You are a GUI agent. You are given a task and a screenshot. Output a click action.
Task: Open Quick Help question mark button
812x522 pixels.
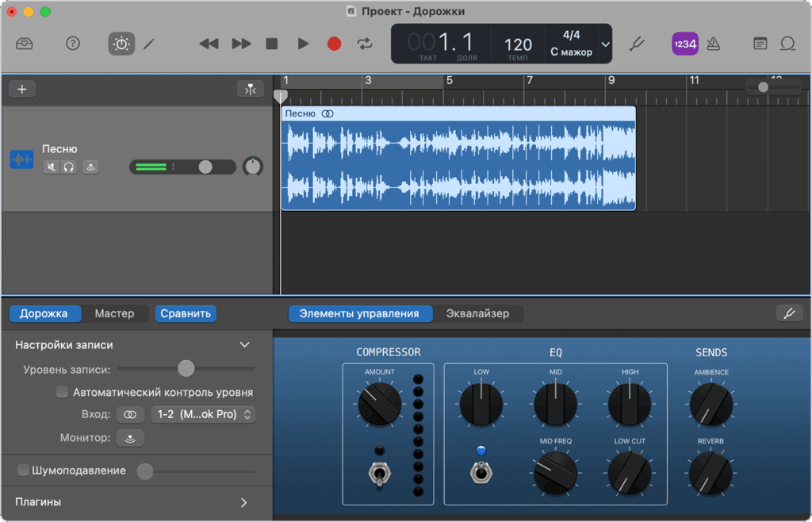(73, 44)
